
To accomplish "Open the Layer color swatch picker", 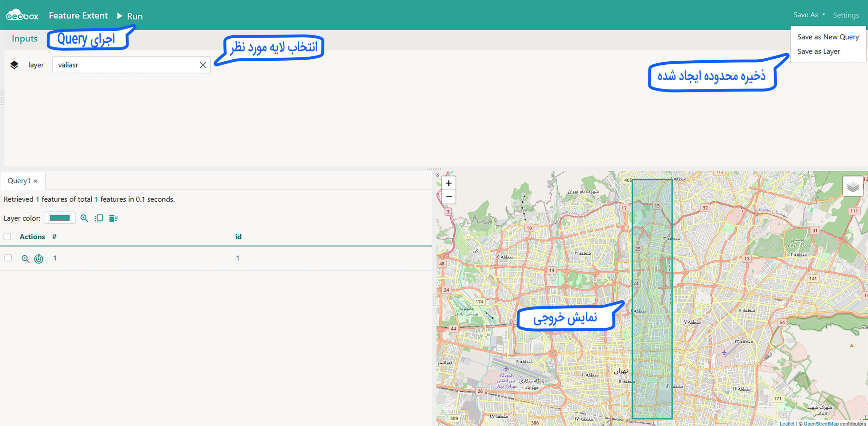I will (x=60, y=218).
